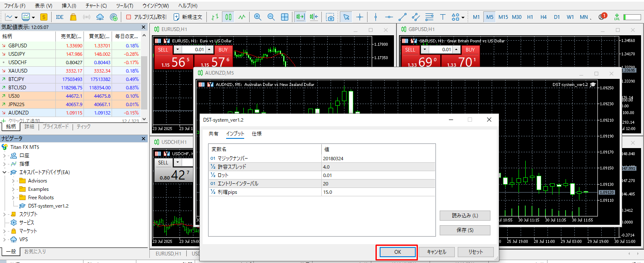
Task: Select the trendline drawing tool
Action: coord(402,17)
